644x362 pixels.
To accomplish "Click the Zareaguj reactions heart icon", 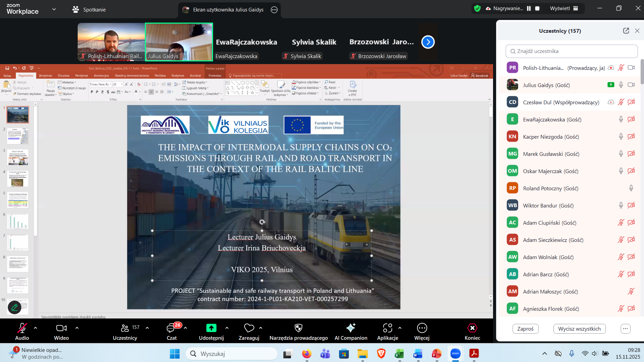I will click(x=249, y=328).
